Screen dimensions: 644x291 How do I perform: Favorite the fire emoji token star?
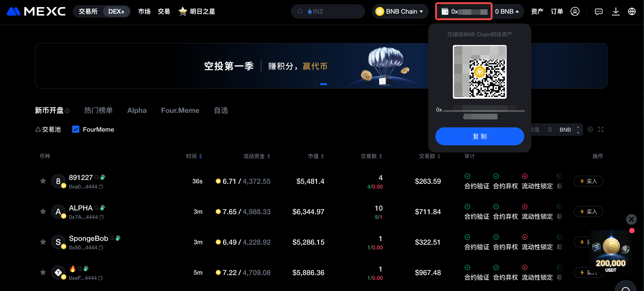coord(43,272)
